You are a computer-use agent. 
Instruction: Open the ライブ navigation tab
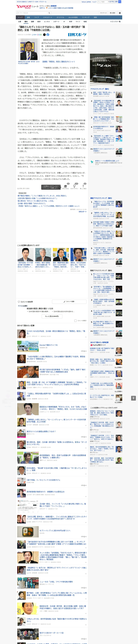(x=37, y=17)
